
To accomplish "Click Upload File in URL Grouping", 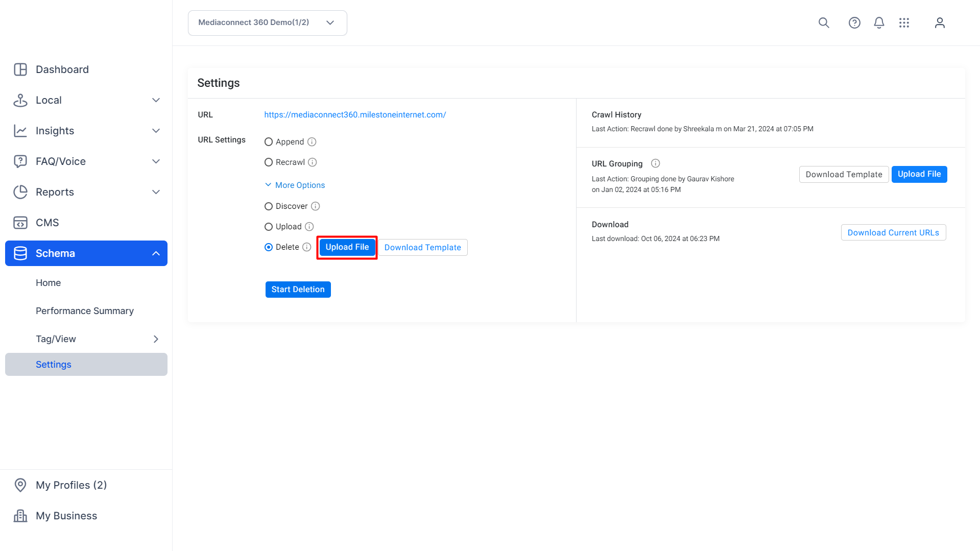I will tap(919, 174).
